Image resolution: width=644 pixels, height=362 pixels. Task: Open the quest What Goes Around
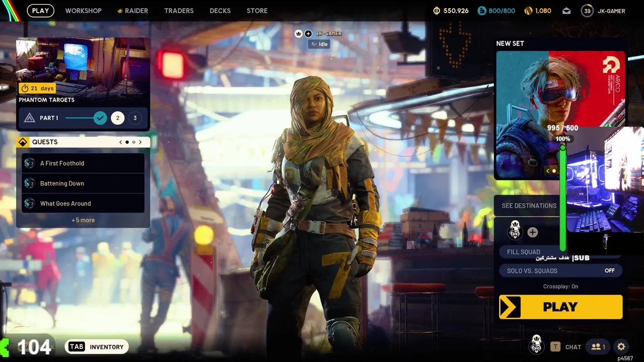83,204
